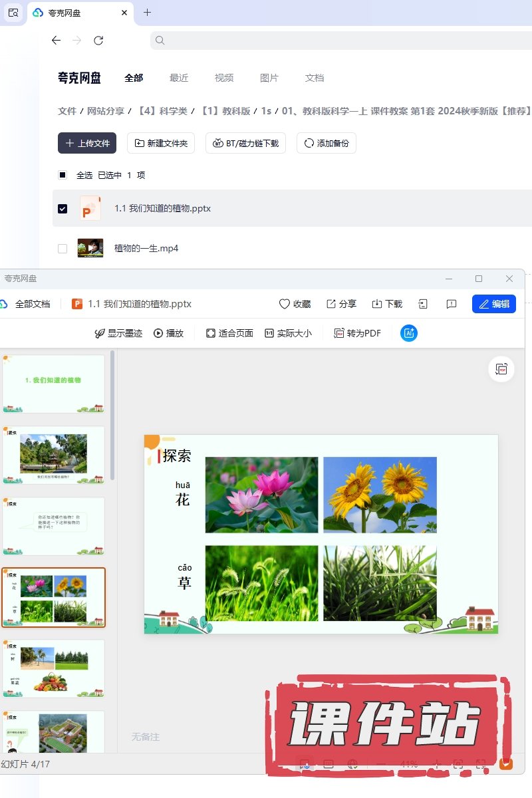The height and width of the screenshot is (798, 532).
Task: Toggle 显示墨迹 ink display
Action: click(100, 333)
